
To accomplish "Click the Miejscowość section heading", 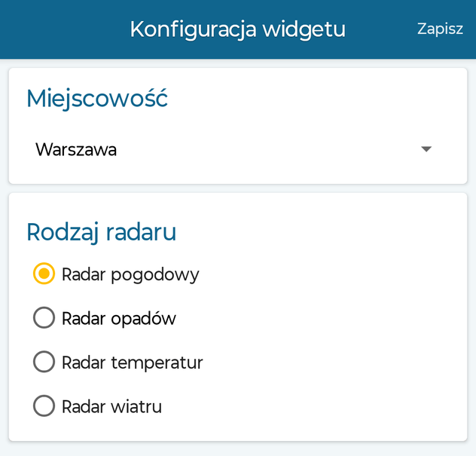I will pos(97,99).
